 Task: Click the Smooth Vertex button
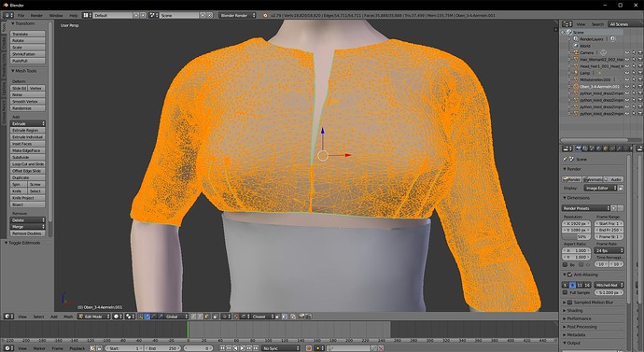27,101
